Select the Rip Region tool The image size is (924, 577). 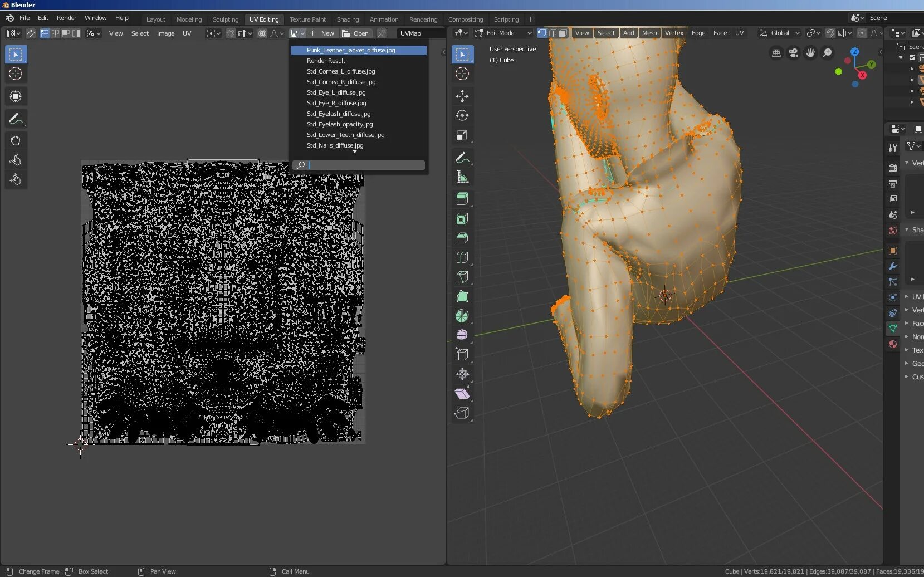click(462, 413)
